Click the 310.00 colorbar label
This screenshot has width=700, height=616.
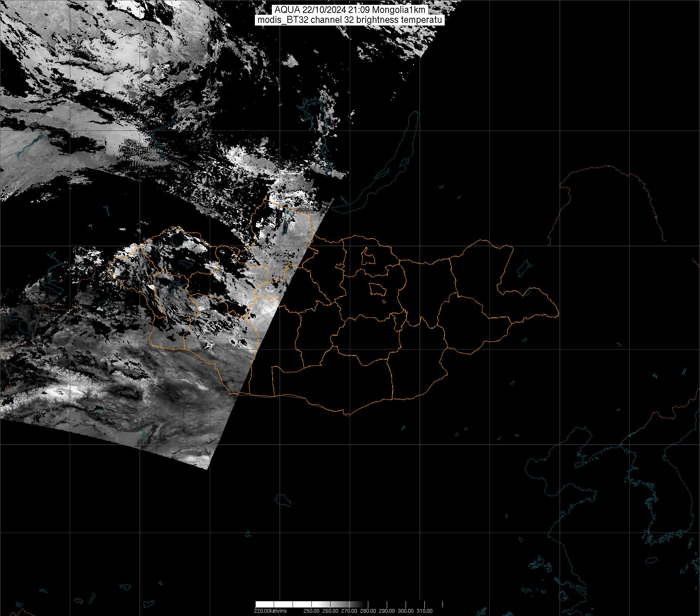[x=425, y=611]
